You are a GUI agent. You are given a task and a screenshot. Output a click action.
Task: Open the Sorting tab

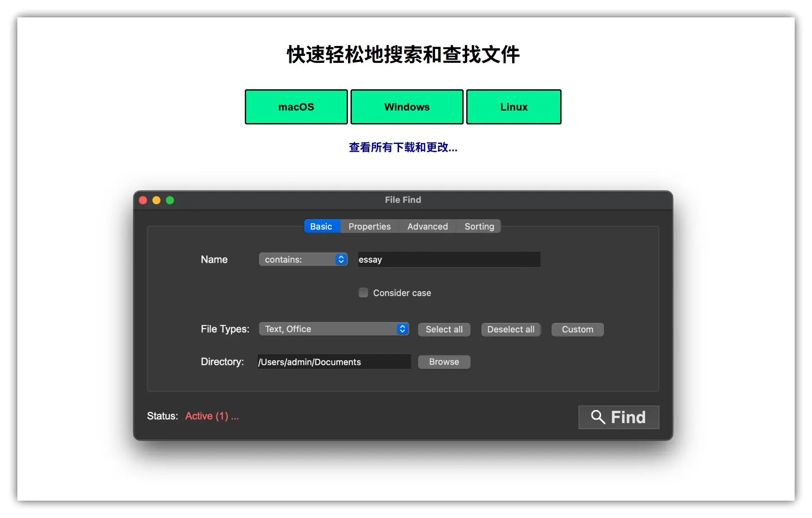(x=479, y=226)
